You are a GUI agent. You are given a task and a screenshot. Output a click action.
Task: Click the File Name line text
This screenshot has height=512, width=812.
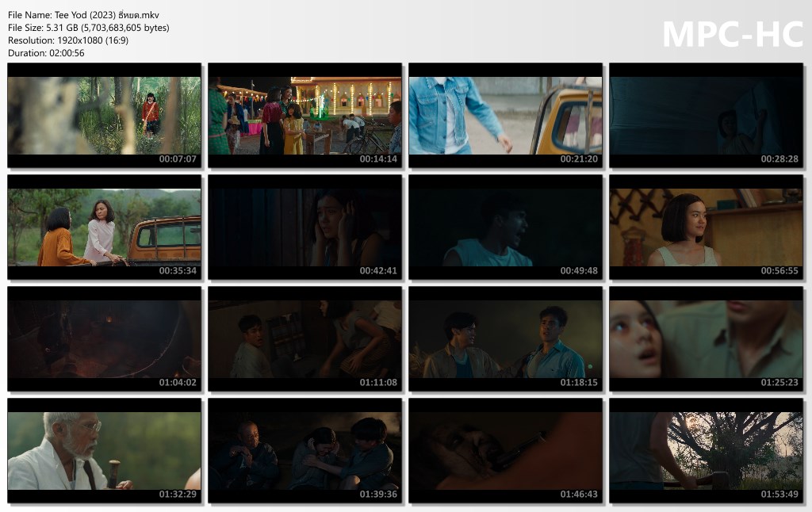83,15
